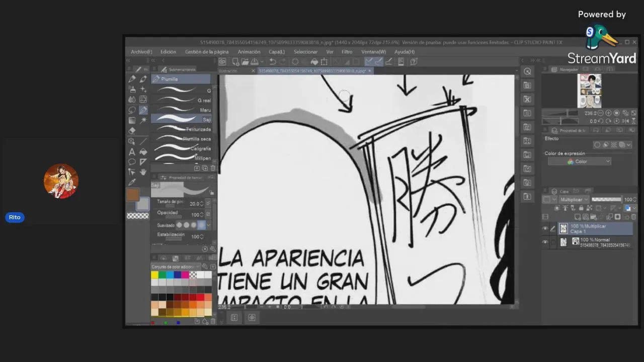The height and width of the screenshot is (362, 644).
Task: Select the Figure line tool
Action: [x=143, y=141]
